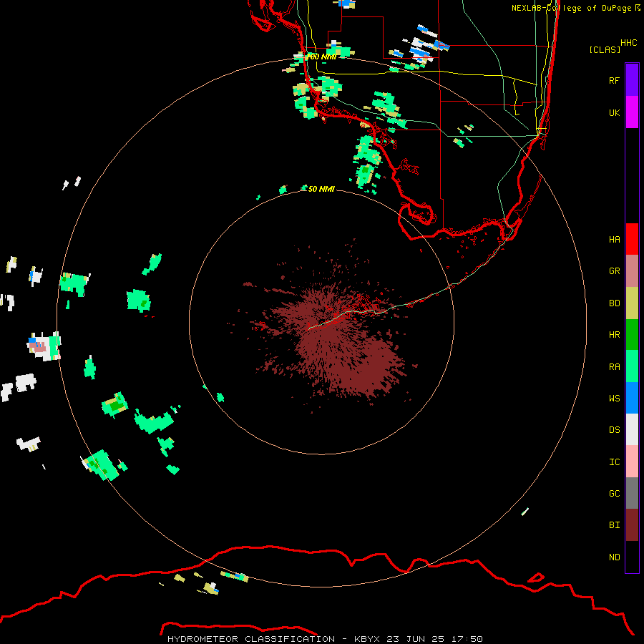Click the IC light pink legend swatch

(632, 462)
